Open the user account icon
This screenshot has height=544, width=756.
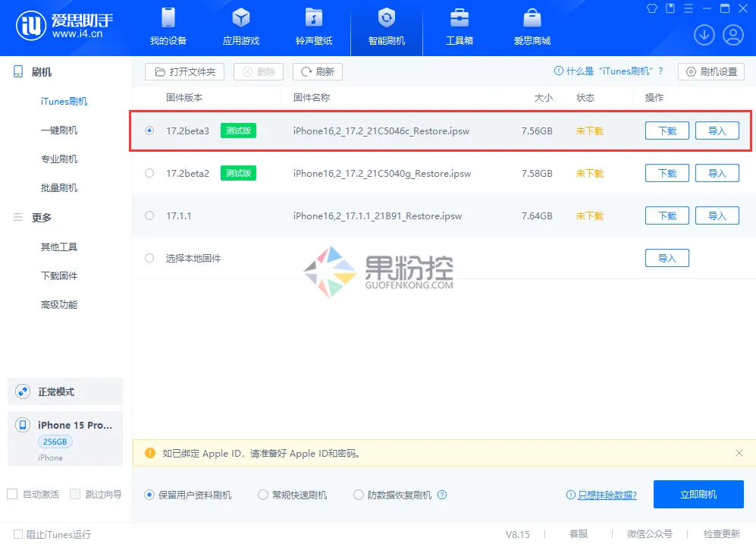[732, 35]
